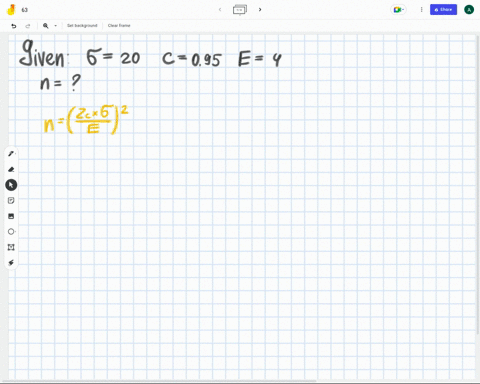The height and width of the screenshot is (384, 480).
Task: Go to the next frame
Action: tap(260, 9)
